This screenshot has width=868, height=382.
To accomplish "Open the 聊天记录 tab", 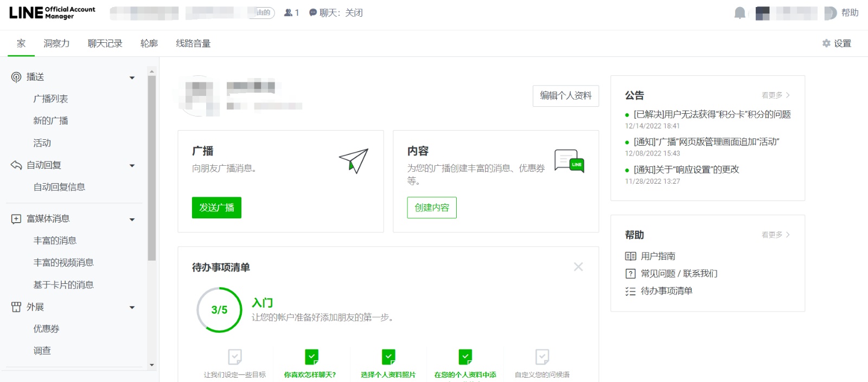I will click(105, 43).
